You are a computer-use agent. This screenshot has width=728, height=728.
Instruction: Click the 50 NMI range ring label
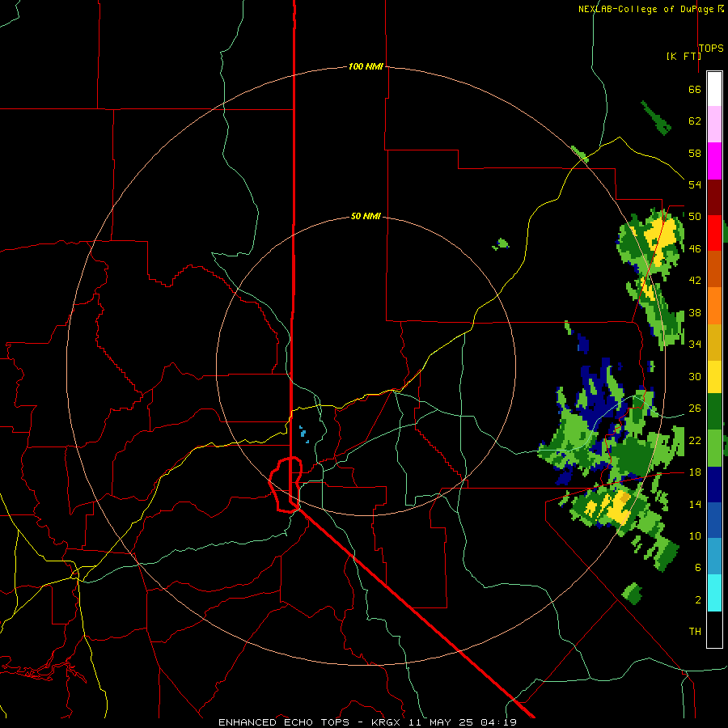tap(366, 216)
